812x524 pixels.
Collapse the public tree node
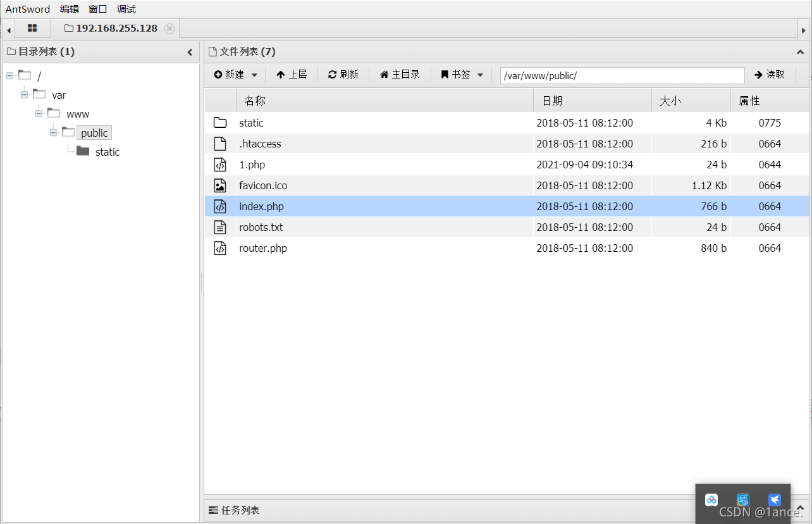(x=53, y=133)
